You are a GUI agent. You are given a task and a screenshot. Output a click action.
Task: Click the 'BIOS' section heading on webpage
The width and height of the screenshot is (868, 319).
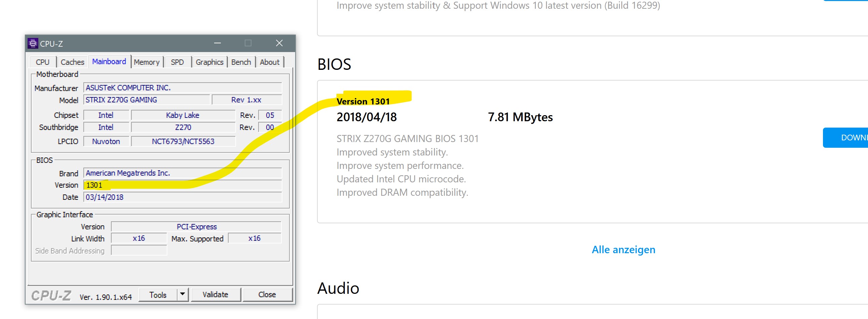334,64
